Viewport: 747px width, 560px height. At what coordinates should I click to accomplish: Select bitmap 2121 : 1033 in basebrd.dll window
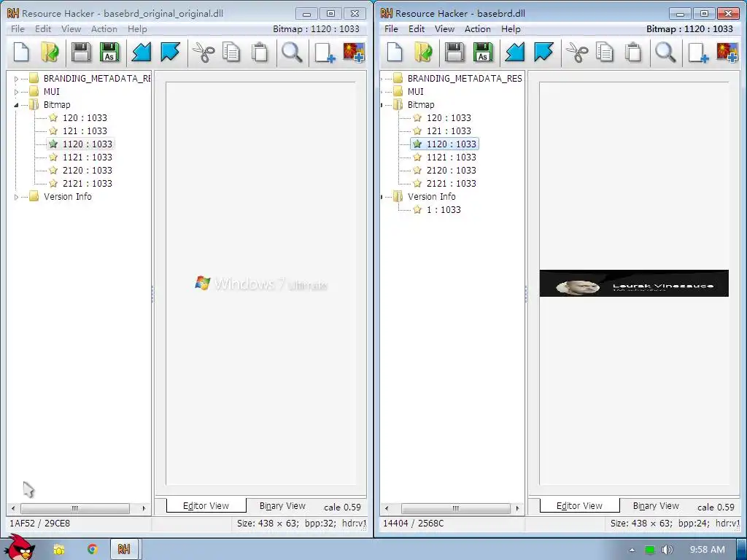pos(451,183)
